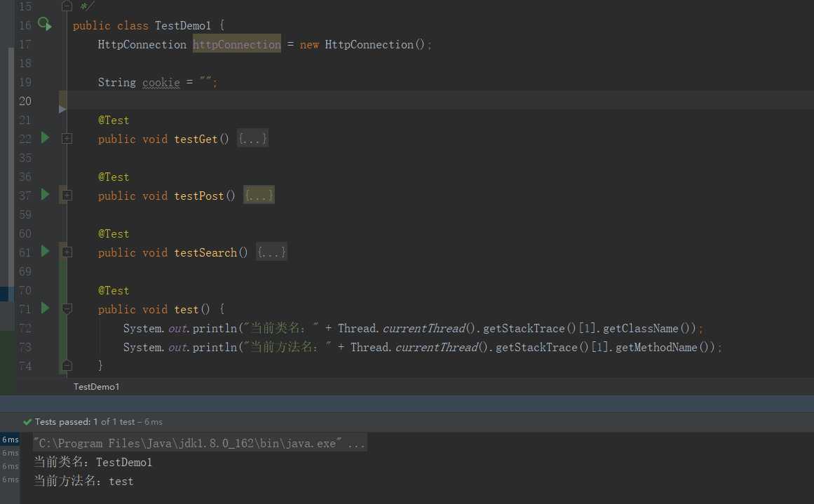Click the testSearch method name

tap(205, 253)
